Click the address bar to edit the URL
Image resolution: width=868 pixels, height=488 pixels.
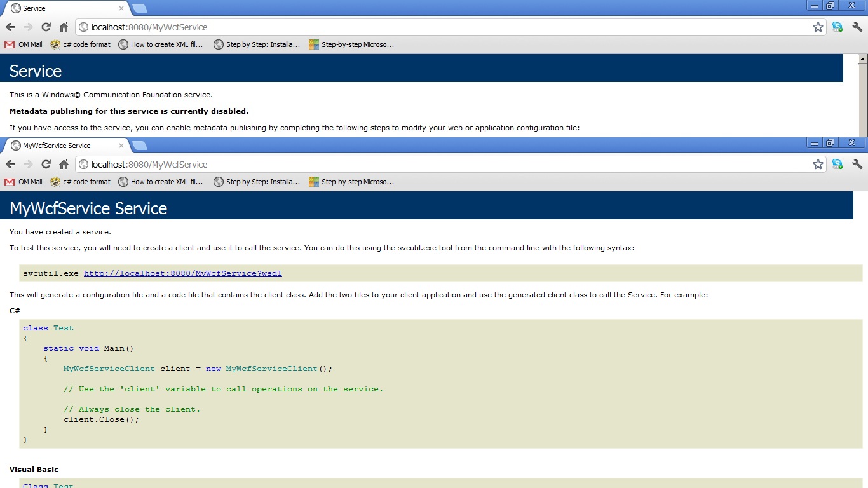254,164
